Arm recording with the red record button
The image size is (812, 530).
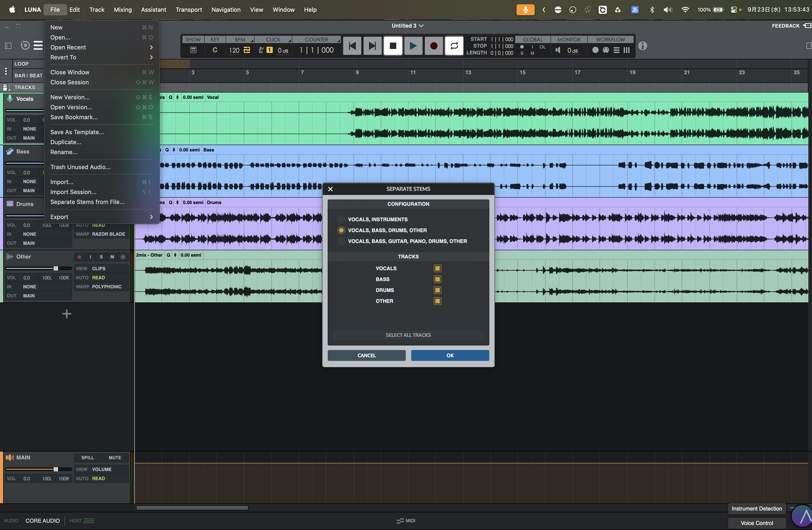point(434,46)
